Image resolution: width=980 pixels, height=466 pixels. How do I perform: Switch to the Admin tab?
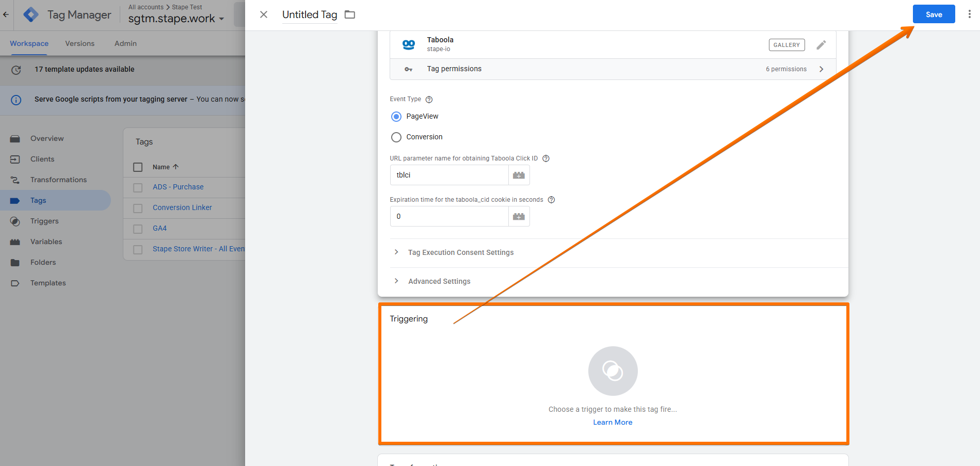click(x=125, y=43)
